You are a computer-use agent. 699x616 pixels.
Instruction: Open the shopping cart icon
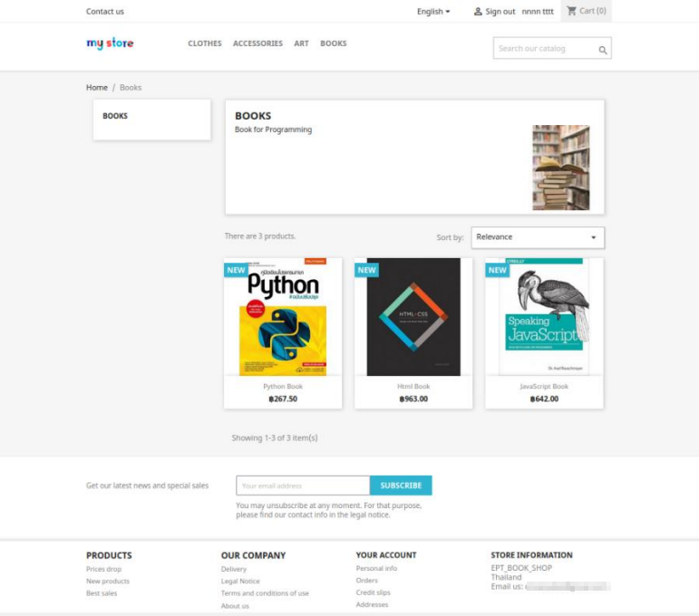571,11
